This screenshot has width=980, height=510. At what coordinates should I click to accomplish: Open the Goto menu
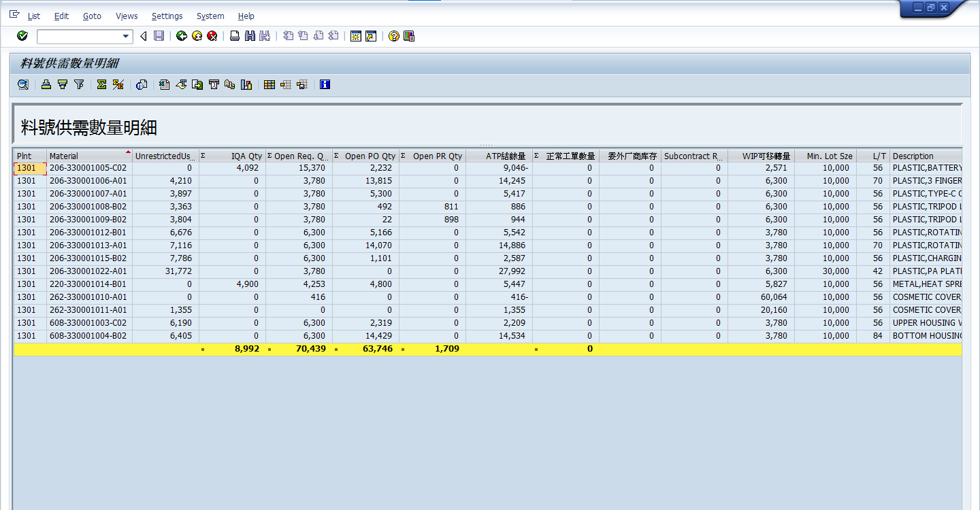tap(92, 16)
